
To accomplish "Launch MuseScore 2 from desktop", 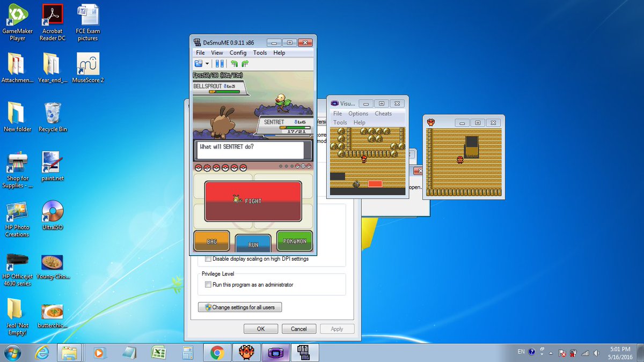I will coord(87,68).
